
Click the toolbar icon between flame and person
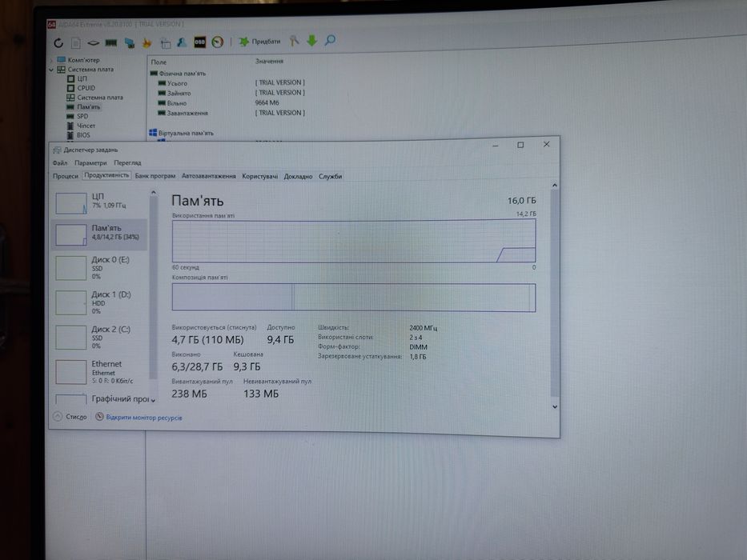pyautogui.click(x=165, y=43)
